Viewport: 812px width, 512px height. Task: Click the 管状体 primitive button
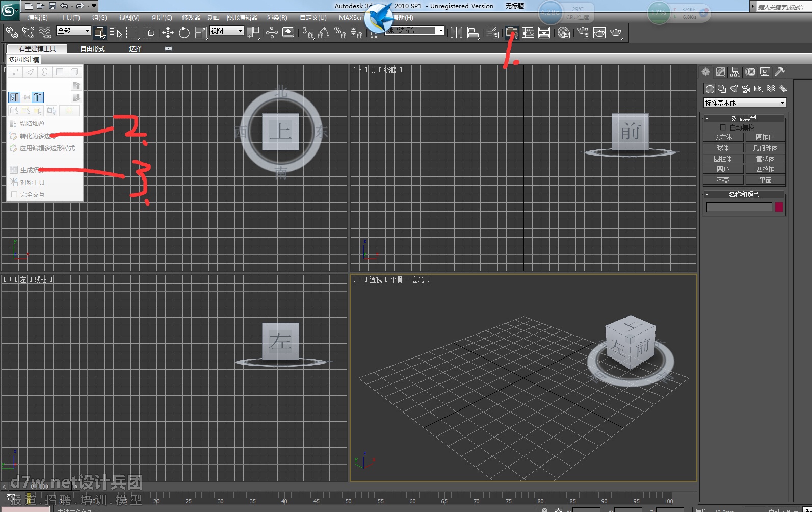[765, 159]
